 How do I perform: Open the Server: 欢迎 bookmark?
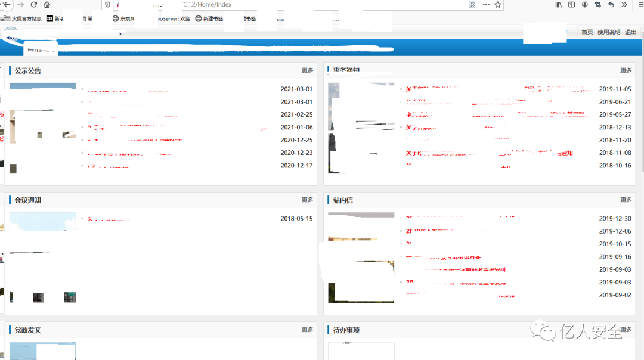(174, 18)
